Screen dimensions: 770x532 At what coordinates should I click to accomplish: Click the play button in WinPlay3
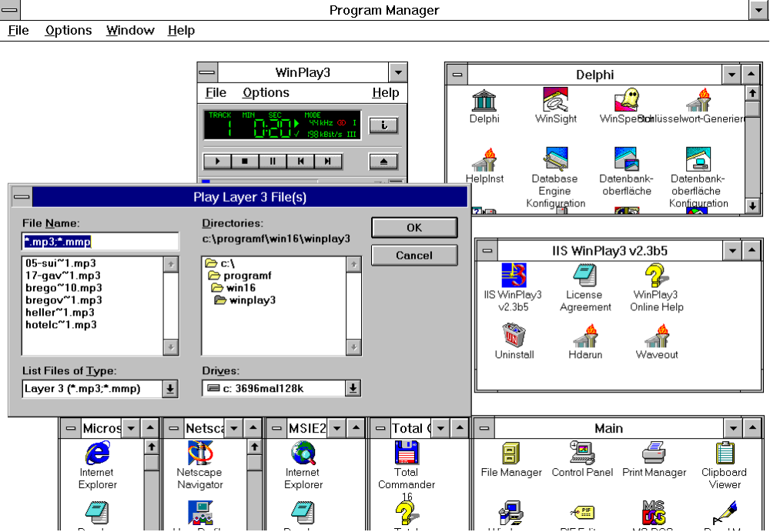point(217,161)
